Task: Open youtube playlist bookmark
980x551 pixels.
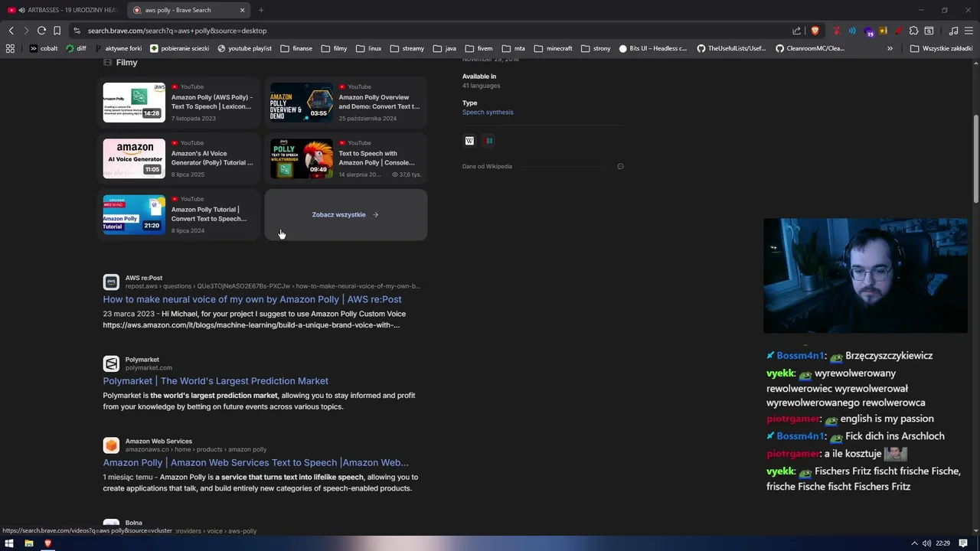Action: [245, 48]
